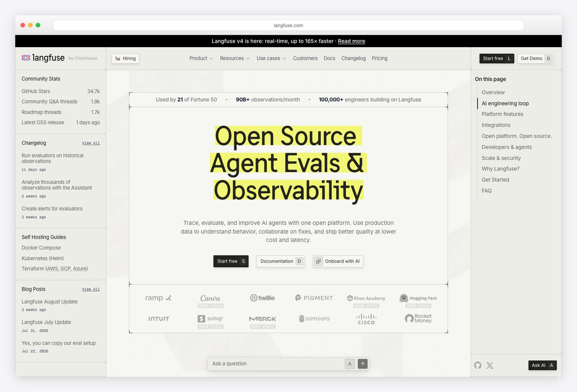Click Onboard with AI button
Image resolution: width=577 pixels, height=392 pixels.
click(338, 261)
